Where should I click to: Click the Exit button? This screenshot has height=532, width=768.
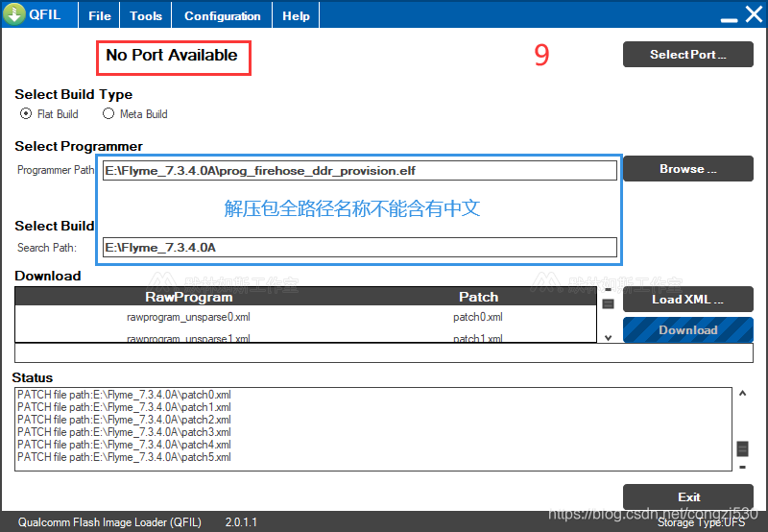pyautogui.click(x=687, y=496)
